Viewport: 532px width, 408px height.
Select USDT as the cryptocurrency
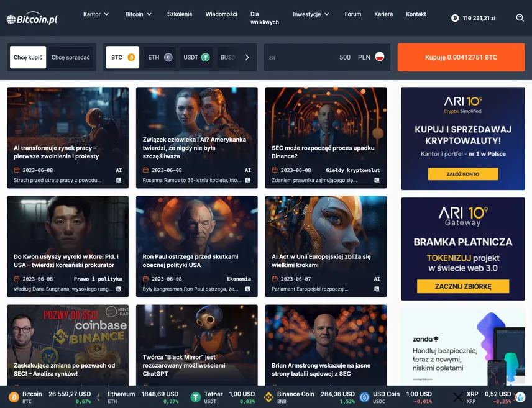(196, 57)
